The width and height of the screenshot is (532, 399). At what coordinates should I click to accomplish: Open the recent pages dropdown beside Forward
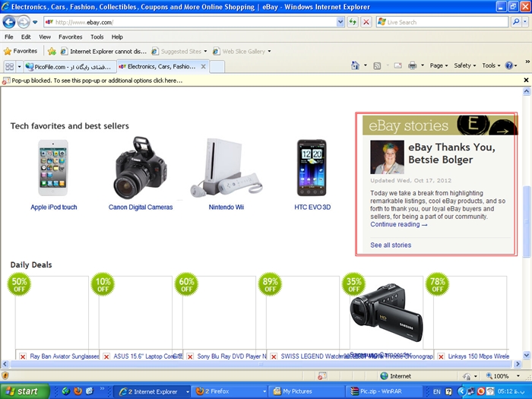(x=35, y=22)
